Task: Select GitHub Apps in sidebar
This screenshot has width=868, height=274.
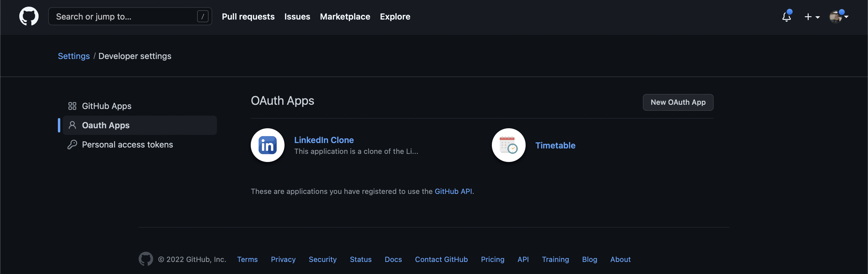Action: point(140,106)
